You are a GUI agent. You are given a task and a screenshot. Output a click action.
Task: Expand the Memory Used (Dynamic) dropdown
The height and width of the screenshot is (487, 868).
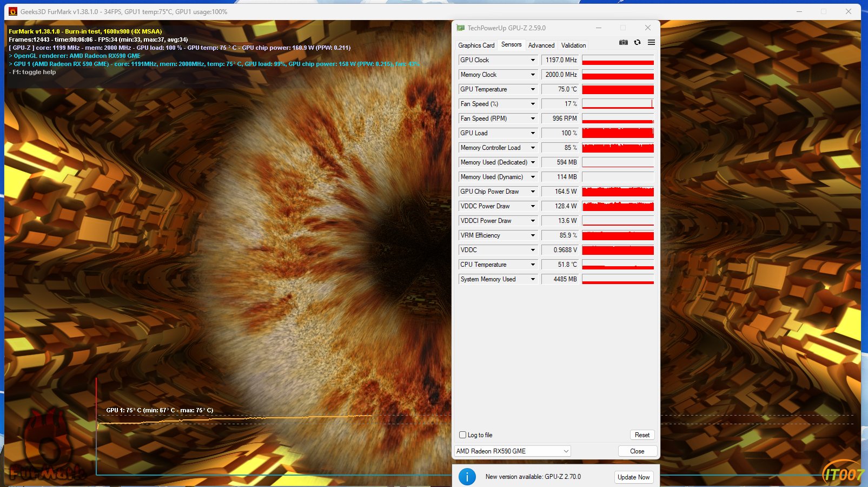point(533,177)
